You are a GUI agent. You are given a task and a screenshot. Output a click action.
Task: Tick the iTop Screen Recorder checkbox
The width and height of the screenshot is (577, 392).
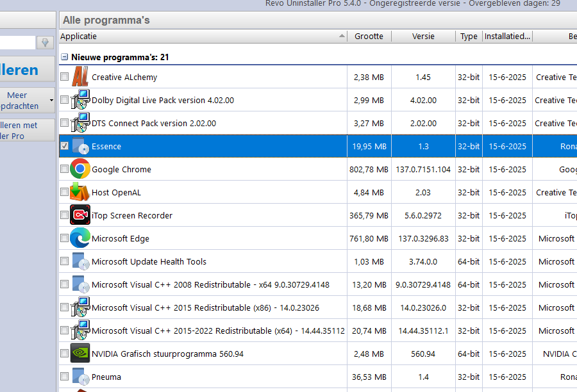64,215
